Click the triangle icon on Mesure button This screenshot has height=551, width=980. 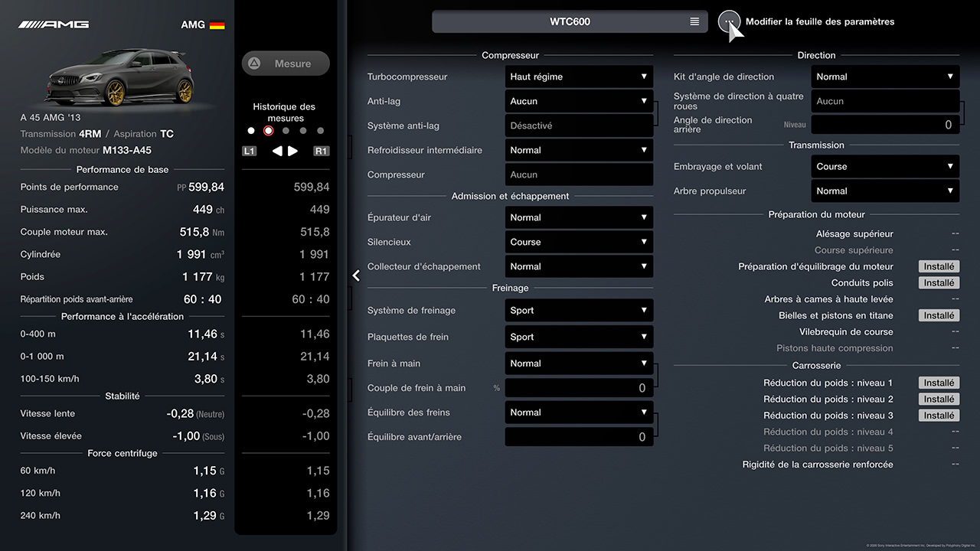click(x=254, y=64)
